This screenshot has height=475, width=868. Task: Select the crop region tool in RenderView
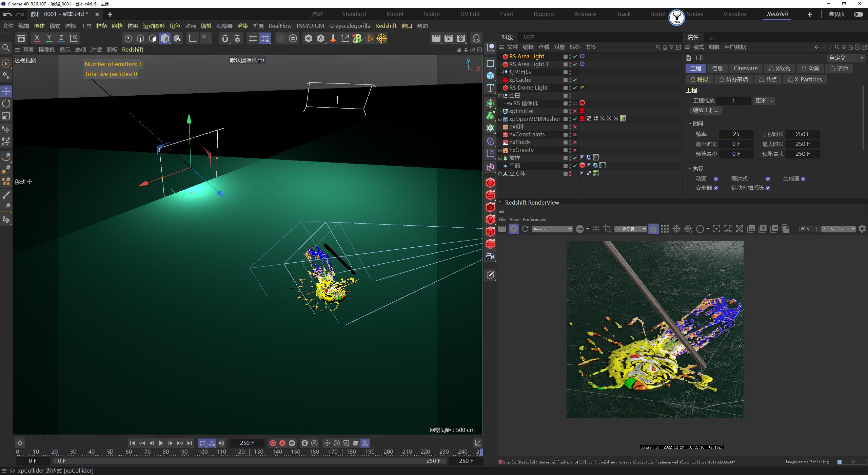(607, 229)
